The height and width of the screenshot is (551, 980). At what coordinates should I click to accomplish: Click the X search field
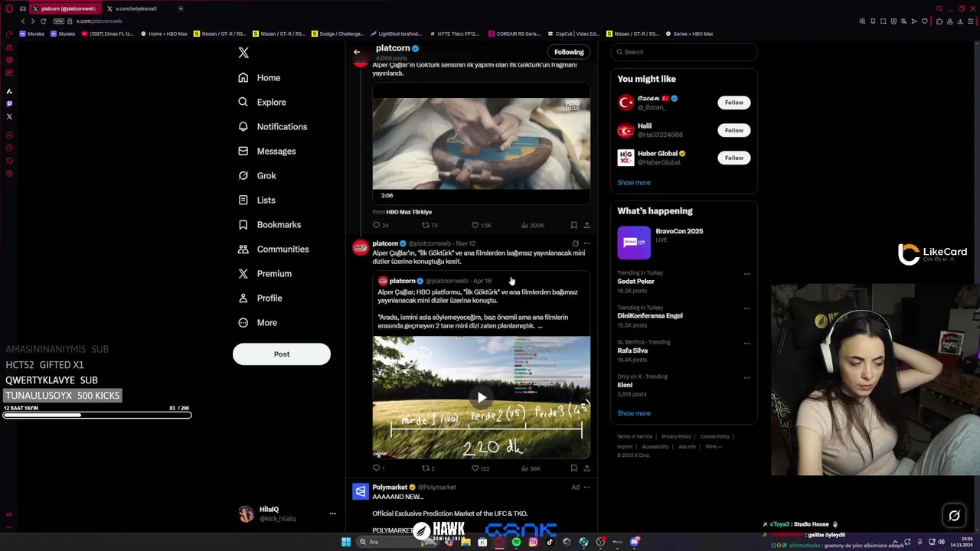pos(684,52)
